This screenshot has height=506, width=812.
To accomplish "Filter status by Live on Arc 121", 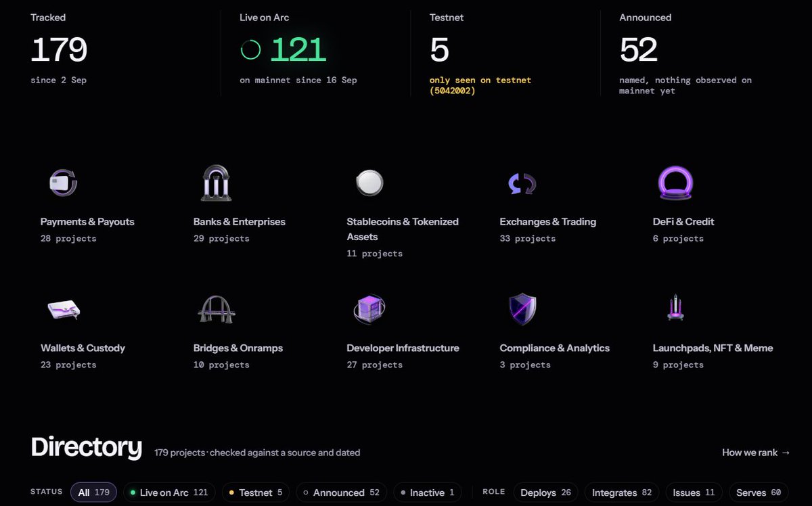I will click(x=169, y=492).
